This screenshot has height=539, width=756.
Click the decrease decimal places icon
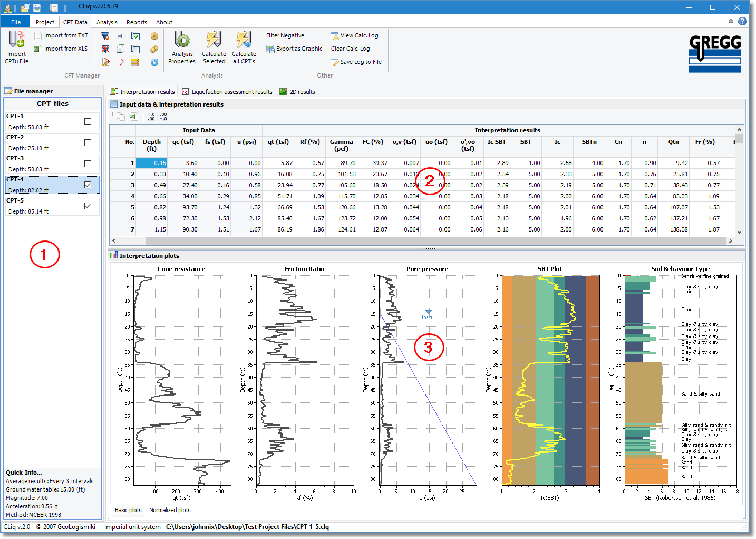tap(163, 117)
